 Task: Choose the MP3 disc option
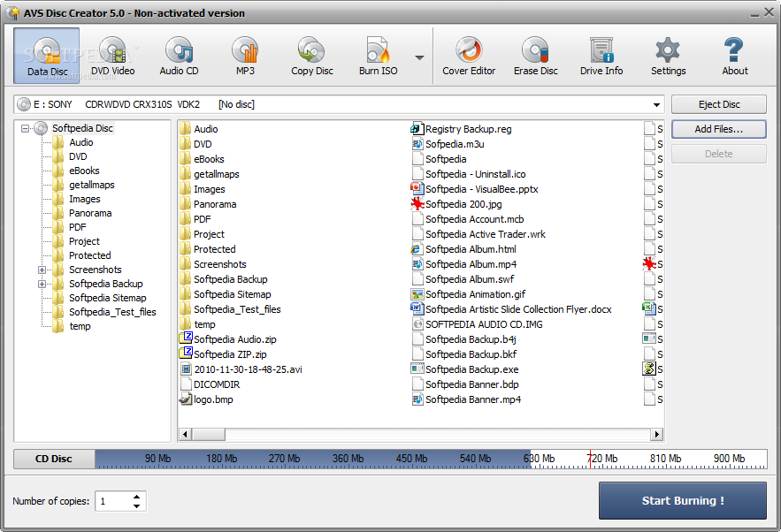click(x=245, y=56)
